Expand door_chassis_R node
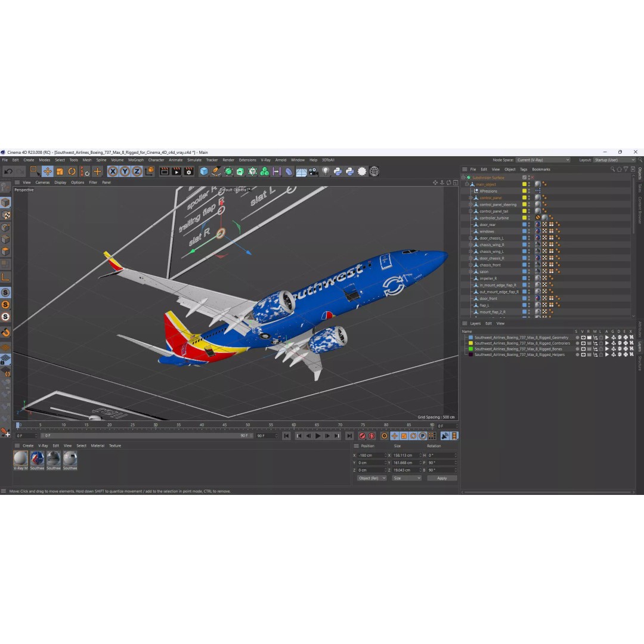This screenshot has height=644, width=644. [470, 258]
